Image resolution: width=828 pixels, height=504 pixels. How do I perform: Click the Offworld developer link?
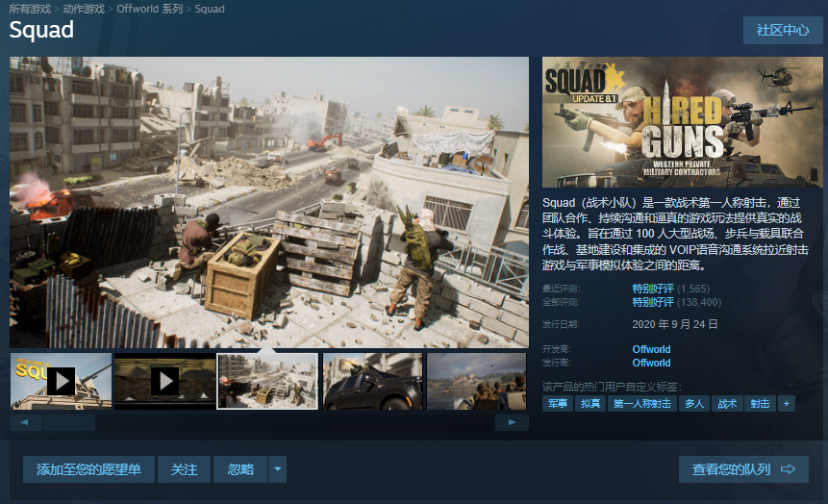[651, 349]
